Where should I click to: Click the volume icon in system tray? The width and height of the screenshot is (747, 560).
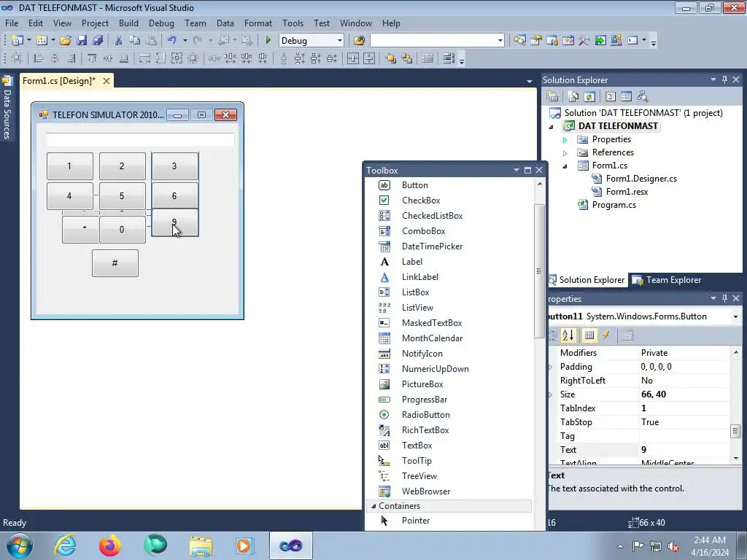point(673,545)
